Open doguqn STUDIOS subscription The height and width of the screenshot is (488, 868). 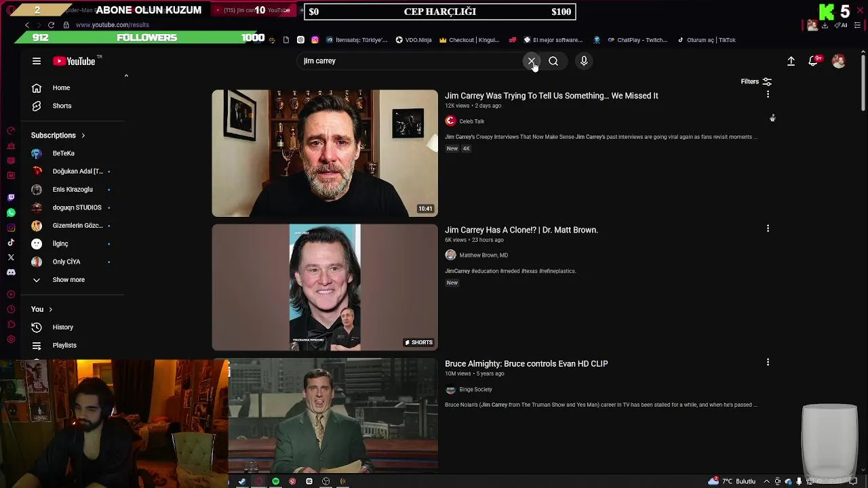[x=73, y=207]
